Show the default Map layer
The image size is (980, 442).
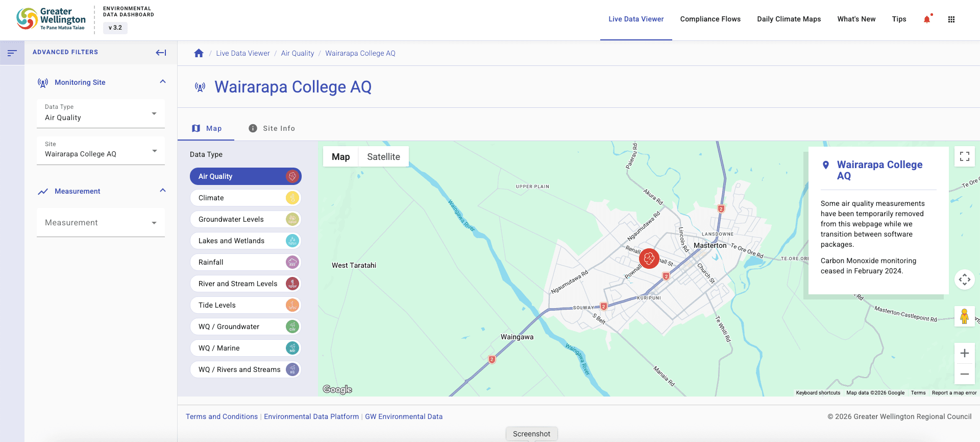(340, 157)
